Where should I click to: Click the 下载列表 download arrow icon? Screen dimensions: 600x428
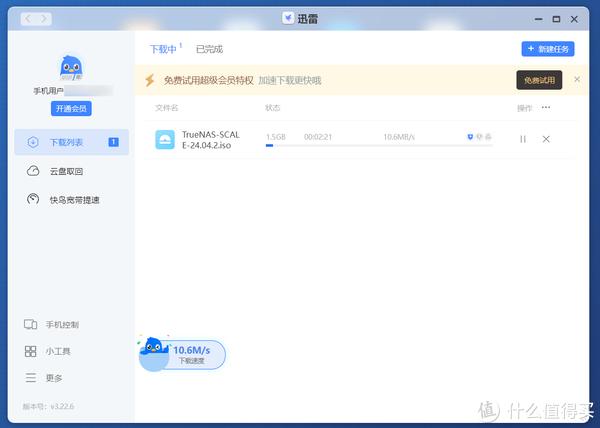[33, 142]
